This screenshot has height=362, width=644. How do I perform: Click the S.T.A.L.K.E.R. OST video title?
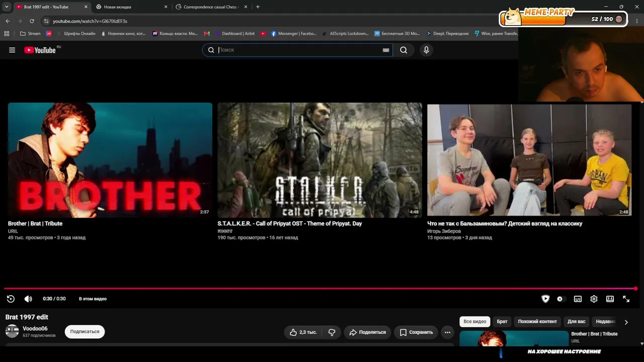click(x=290, y=224)
